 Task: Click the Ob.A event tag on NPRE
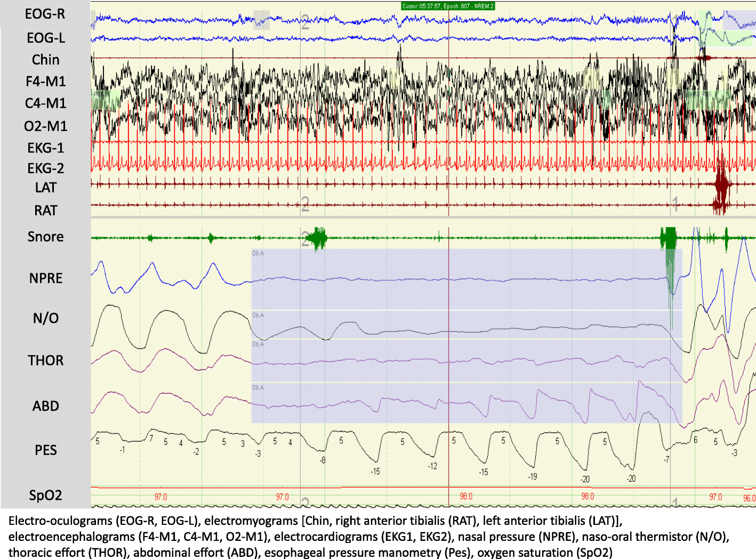coord(258,253)
